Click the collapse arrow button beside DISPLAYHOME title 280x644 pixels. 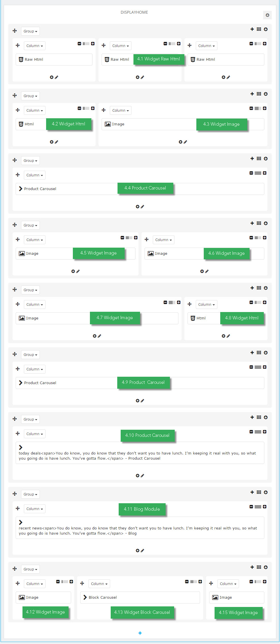click(x=267, y=15)
